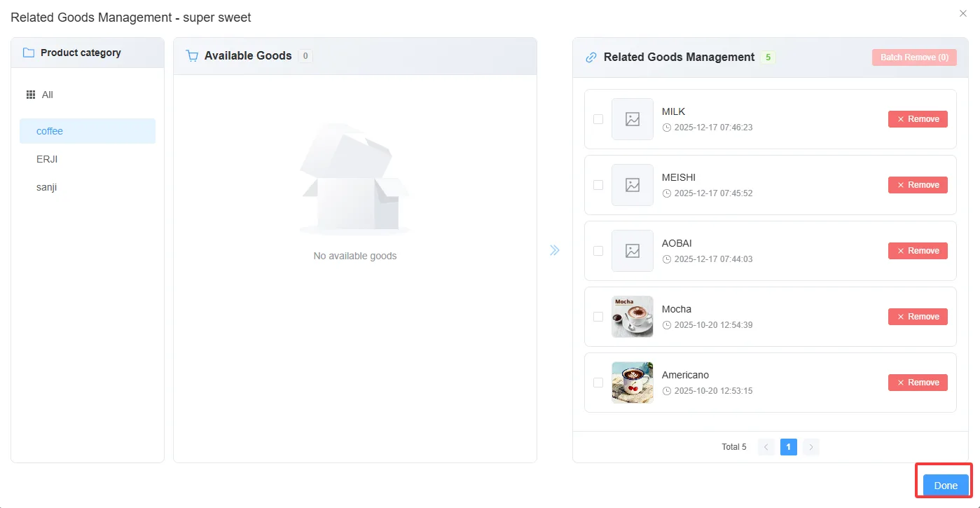Click the timestamp 2025-10-20 12:53:15

[x=714, y=391]
